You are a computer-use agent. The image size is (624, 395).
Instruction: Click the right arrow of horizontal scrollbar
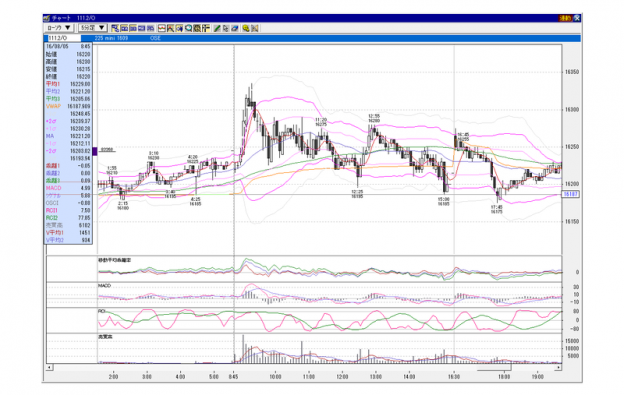(559, 367)
